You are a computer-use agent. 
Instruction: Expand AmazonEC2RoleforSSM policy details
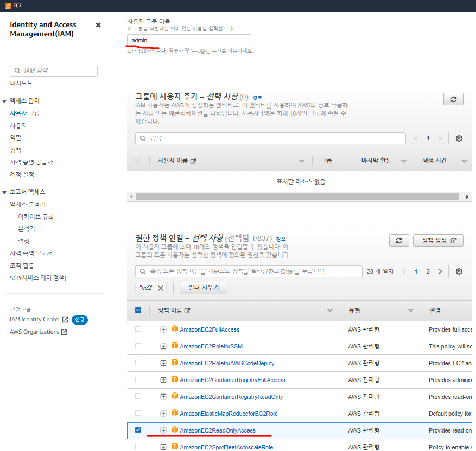coord(163,346)
